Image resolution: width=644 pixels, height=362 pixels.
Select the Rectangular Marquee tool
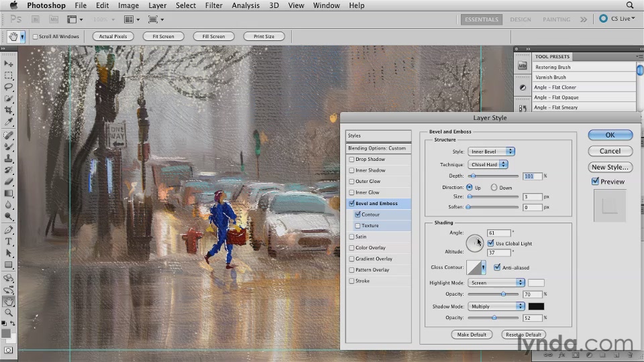pos(8,76)
